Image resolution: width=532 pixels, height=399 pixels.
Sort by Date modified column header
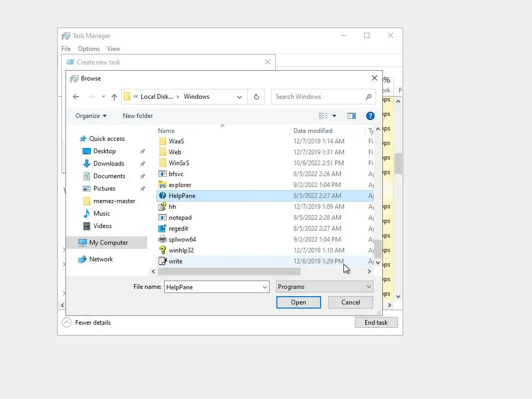coord(313,130)
